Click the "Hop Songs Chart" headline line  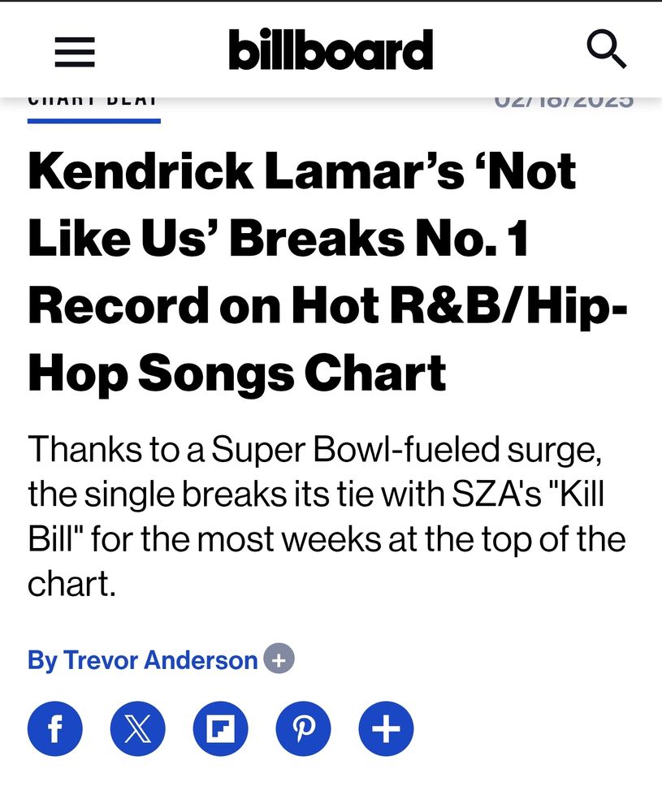(x=236, y=374)
